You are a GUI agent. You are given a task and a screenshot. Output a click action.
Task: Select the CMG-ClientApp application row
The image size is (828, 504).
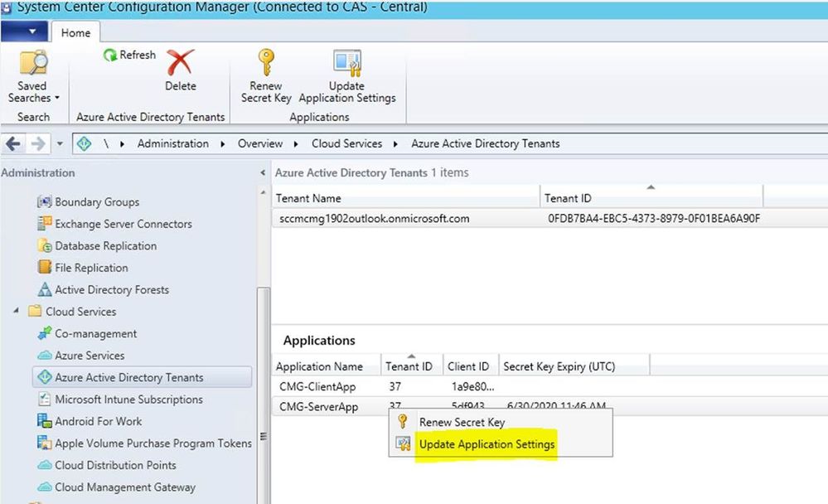[x=550, y=387]
